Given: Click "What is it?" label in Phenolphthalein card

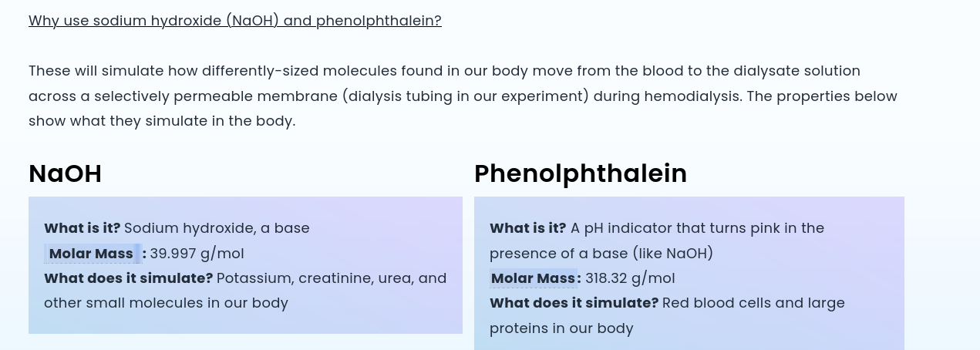Looking at the screenshot, I should click(x=527, y=228).
